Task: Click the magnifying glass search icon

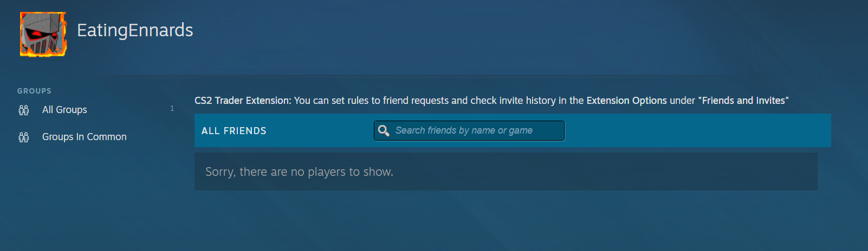Action: click(384, 130)
